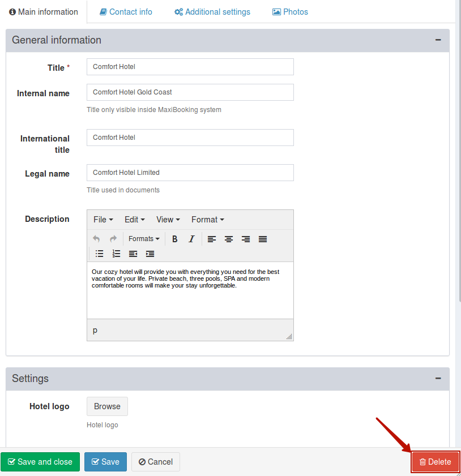461x476 pixels.
Task: Center-align the description text
Action: tap(229, 239)
